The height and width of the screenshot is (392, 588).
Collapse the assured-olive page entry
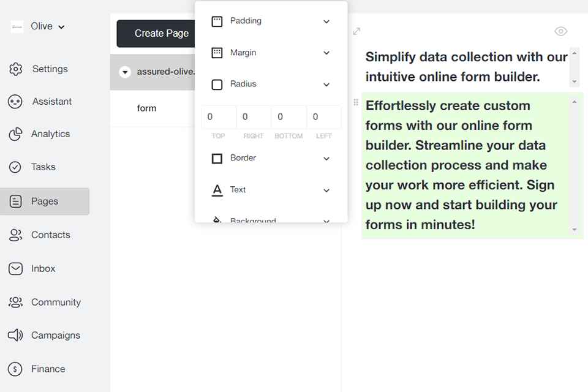point(125,72)
